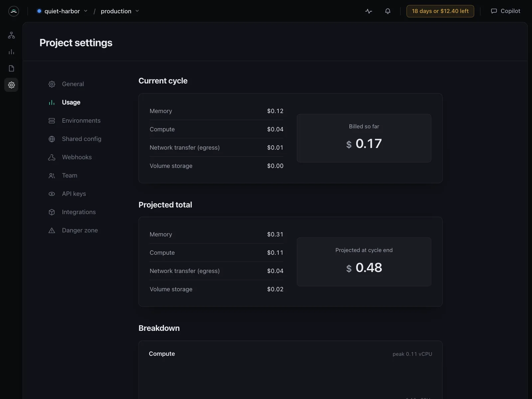Open the notifications bell
Screen dimensions: 532x399
tap(388, 11)
